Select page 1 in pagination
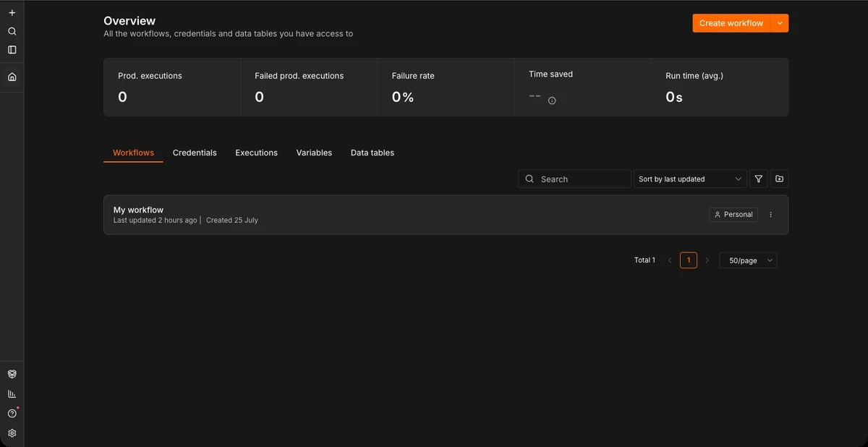868x447 pixels. (x=689, y=260)
